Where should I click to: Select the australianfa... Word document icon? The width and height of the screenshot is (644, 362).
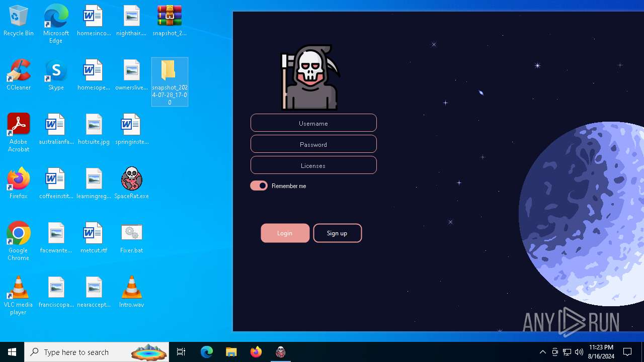56,130
